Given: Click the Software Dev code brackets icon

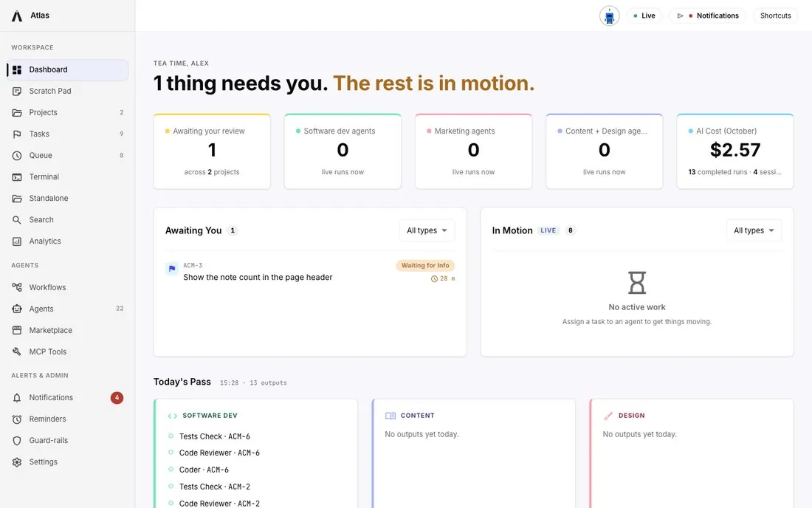Looking at the screenshot, I should click(x=173, y=416).
